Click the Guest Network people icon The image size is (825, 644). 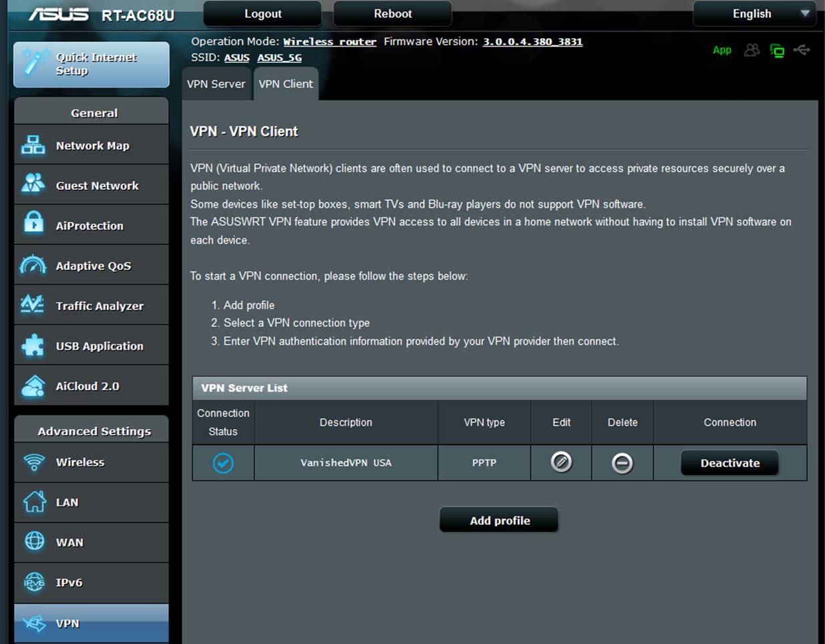(33, 184)
